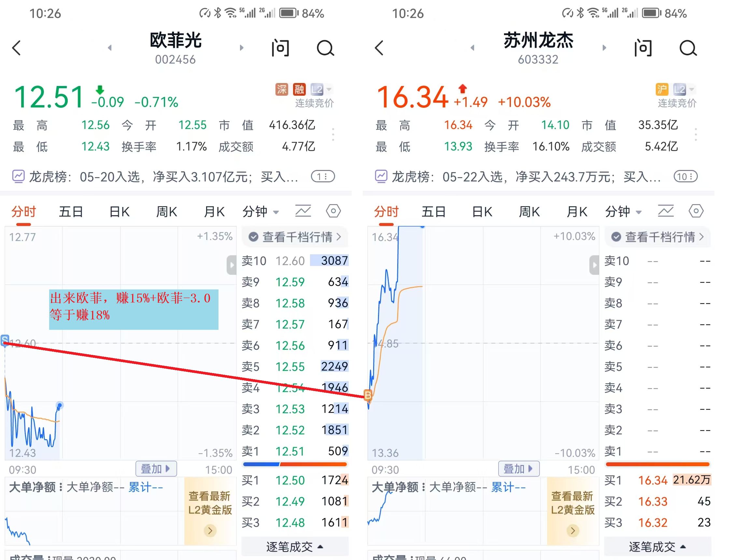The image size is (732, 560).
Task: View 查看千档行情 on 苏州龙杰
Action: point(657,237)
